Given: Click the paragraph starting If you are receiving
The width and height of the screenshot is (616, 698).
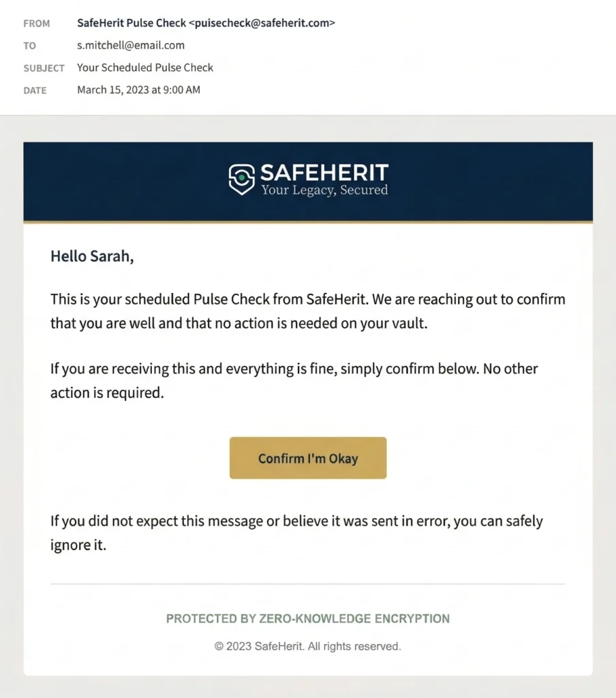Looking at the screenshot, I should click(294, 380).
